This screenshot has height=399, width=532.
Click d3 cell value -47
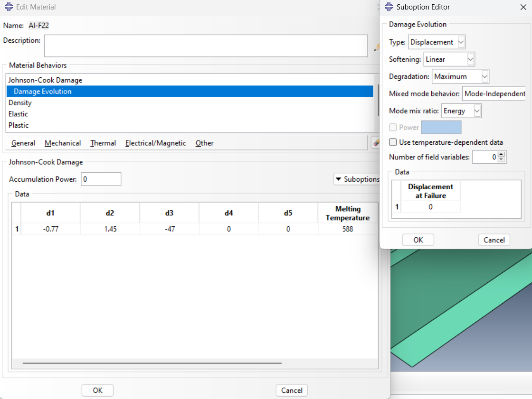click(x=170, y=229)
